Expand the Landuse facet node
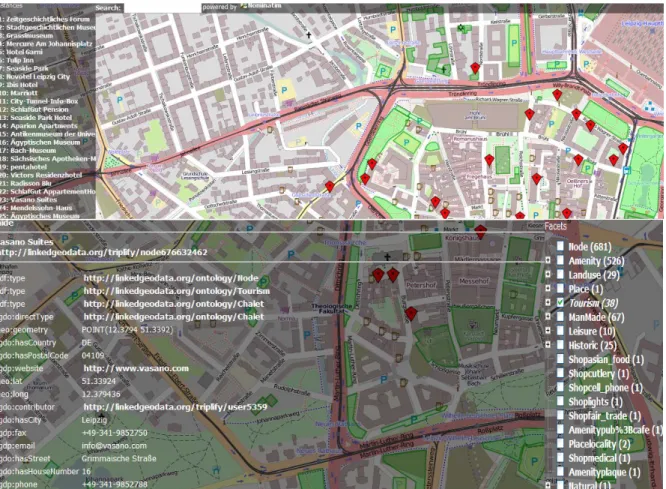Screen dimensions: 666x489 point(548,274)
